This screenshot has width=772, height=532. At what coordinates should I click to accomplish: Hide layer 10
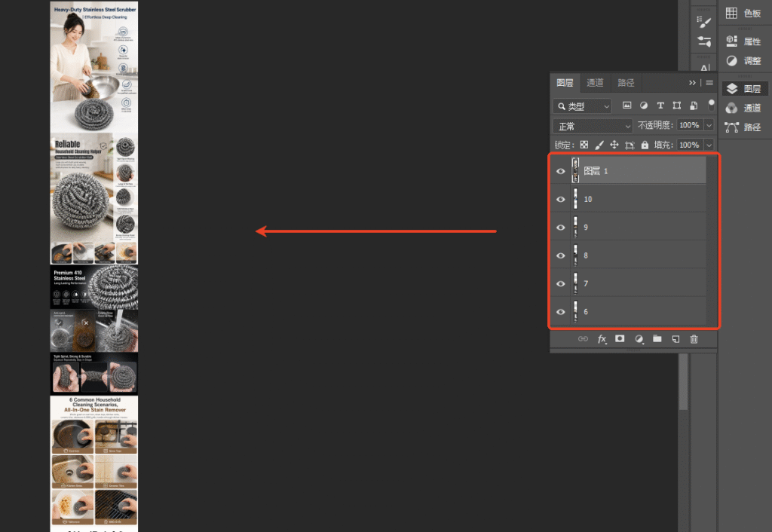(x=560, y=200)
